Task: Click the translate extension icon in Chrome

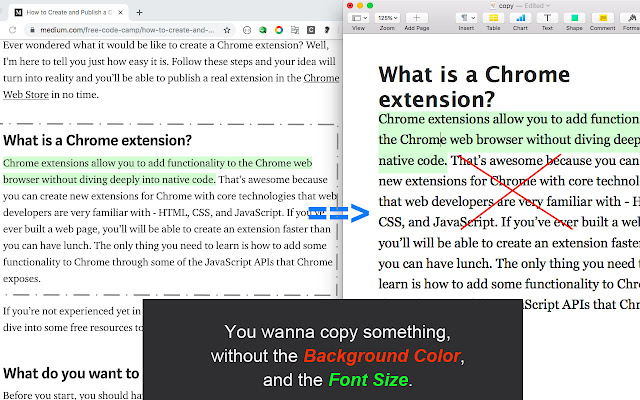Action: 295,30
